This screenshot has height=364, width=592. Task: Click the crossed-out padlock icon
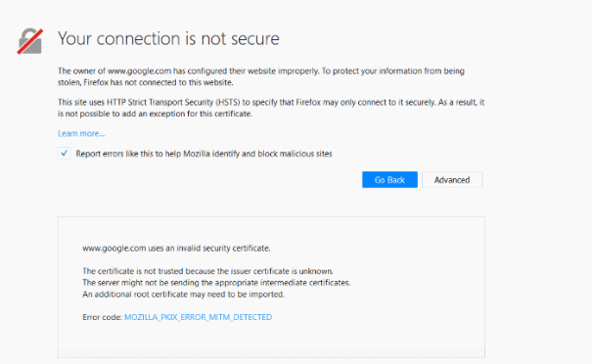(x=29, y=41)
